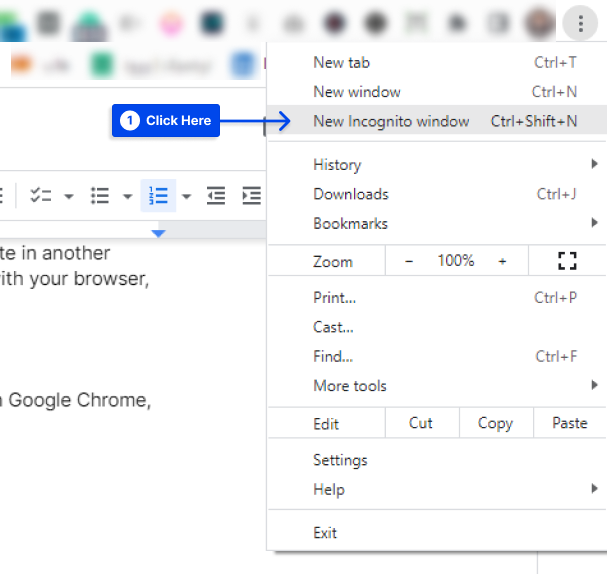Increase the paragraph indent
The height and width of the screenshot is (574, 607).
[x=252, y=195]
